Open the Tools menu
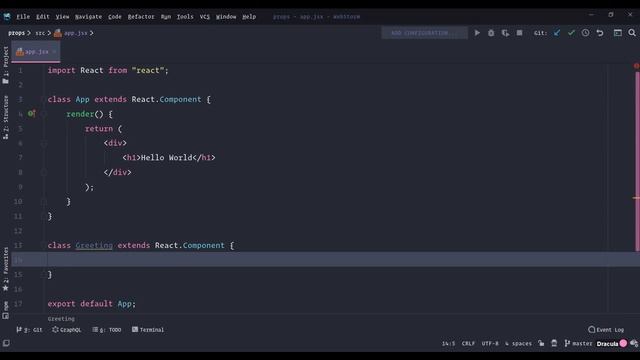Screen dimensions: 640x360 [x=185, y=17]
